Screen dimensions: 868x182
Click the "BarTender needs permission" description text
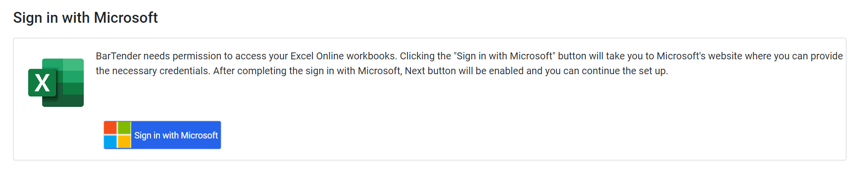158,56
